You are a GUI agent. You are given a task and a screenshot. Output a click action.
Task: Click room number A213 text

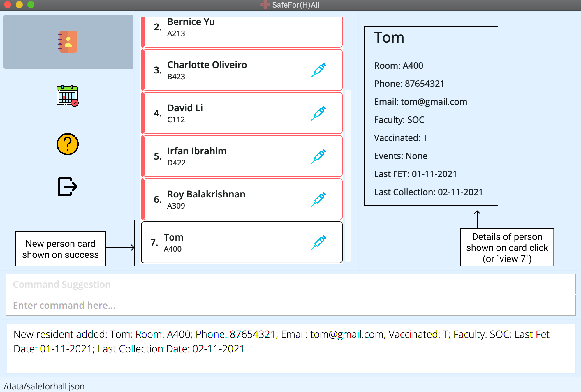[x=176, y=33]
